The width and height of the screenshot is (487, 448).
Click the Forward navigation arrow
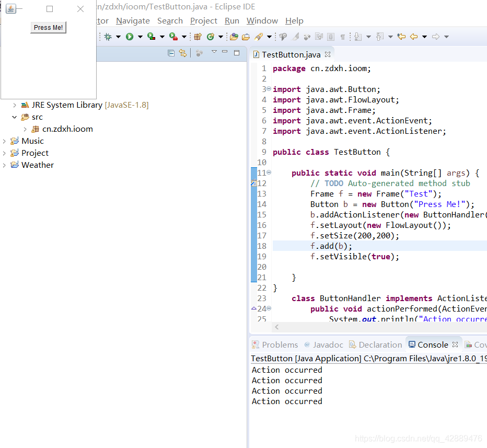pyautogui.click(x=436, y=37)
